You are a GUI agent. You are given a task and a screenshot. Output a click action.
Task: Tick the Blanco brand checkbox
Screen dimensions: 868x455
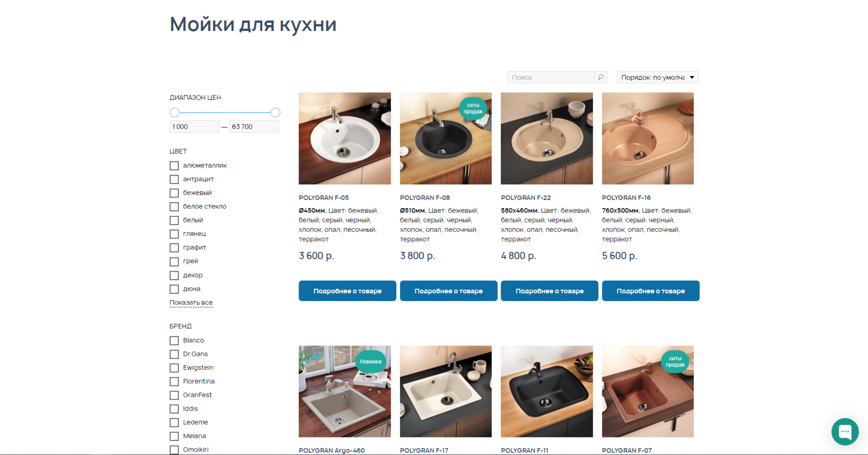[174, 341]
